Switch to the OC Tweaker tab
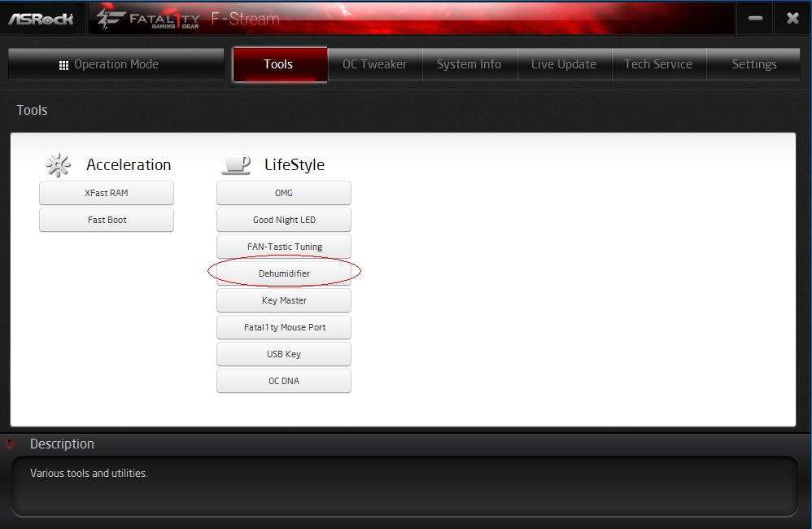The image size is (812, 529). coord(375,64)
